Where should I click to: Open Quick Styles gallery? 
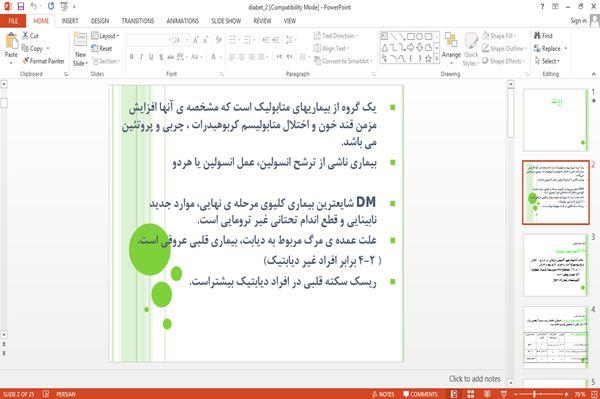point(471,50)
